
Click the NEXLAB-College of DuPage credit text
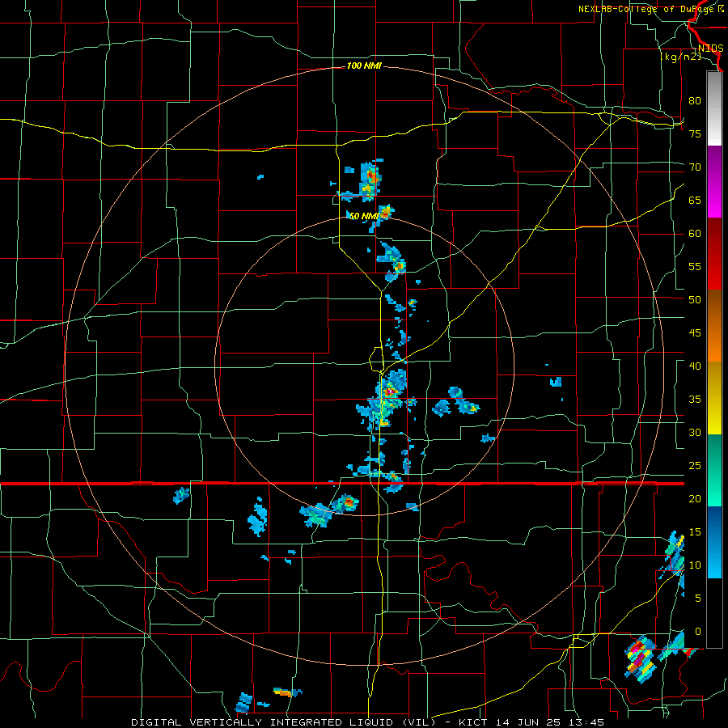pyautogui.click(x=650, y=9)
